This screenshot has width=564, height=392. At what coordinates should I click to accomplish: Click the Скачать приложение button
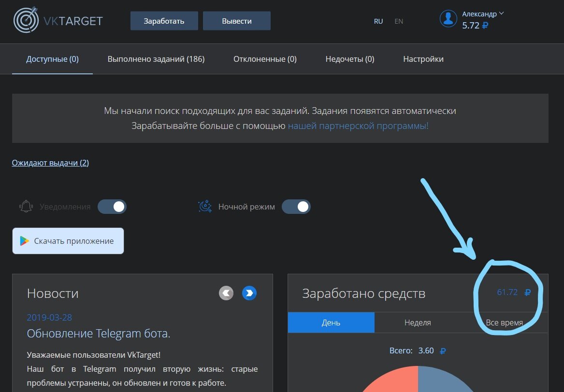[x=68, y=241]
